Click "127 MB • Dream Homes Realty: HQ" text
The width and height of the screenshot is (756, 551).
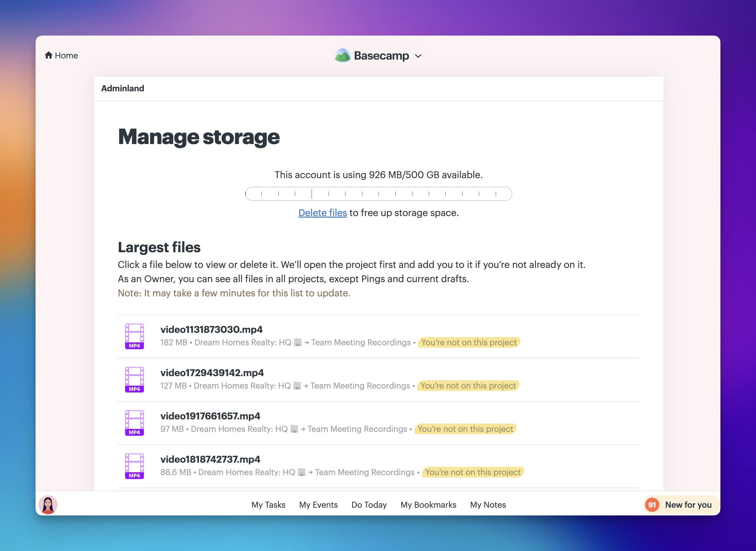[x=226, y=386]
